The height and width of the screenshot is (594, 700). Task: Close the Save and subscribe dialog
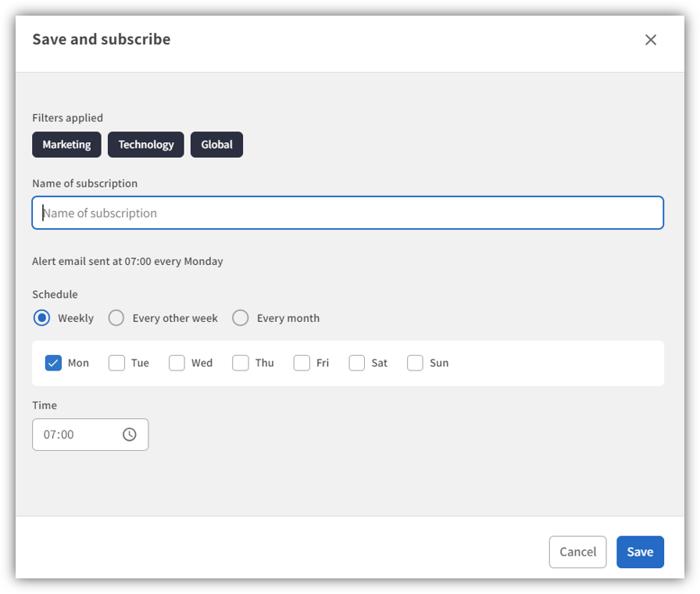651,39
